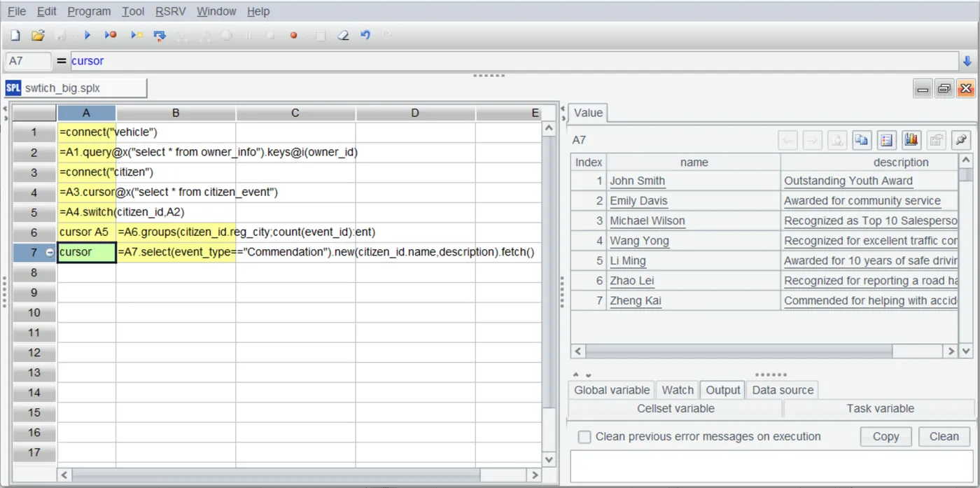Minimize the inner document window
980x488 pixels.
[923, 88]
